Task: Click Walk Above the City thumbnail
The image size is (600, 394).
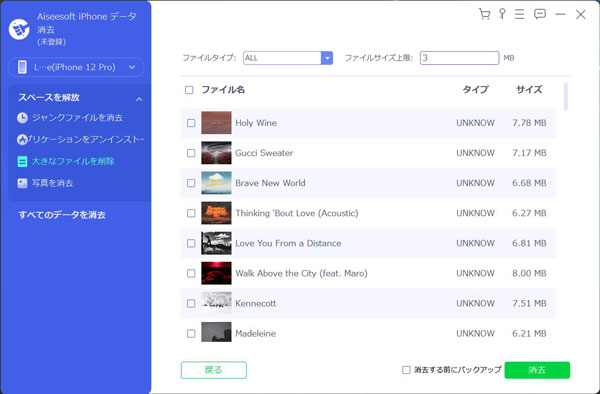Action: (x=216, y=274)
